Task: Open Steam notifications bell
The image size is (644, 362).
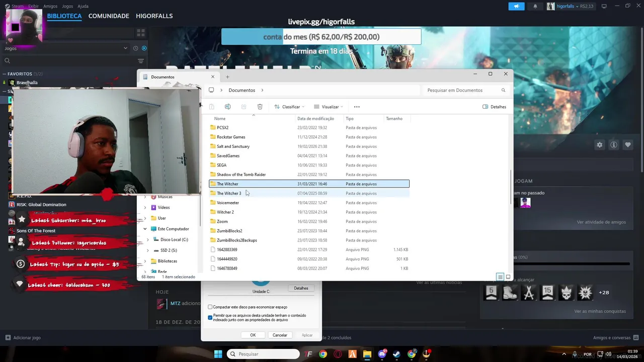Action: pyautogui.click(x=535, y=6)
